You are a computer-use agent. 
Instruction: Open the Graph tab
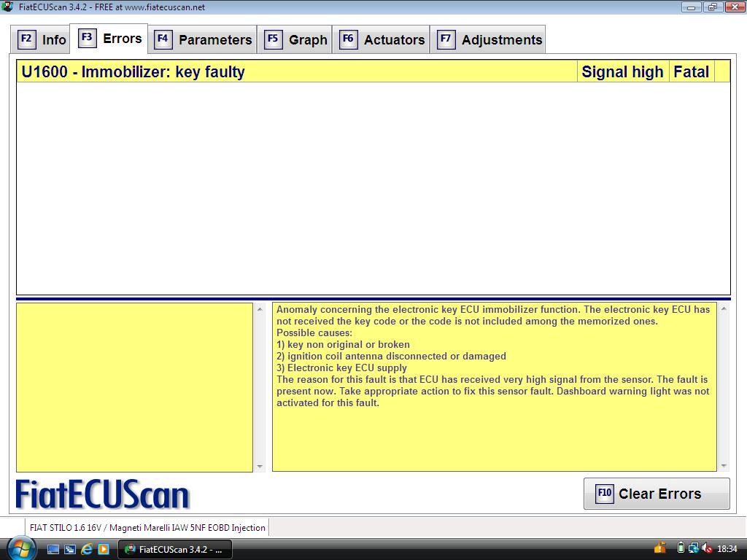tap(295, 39)
